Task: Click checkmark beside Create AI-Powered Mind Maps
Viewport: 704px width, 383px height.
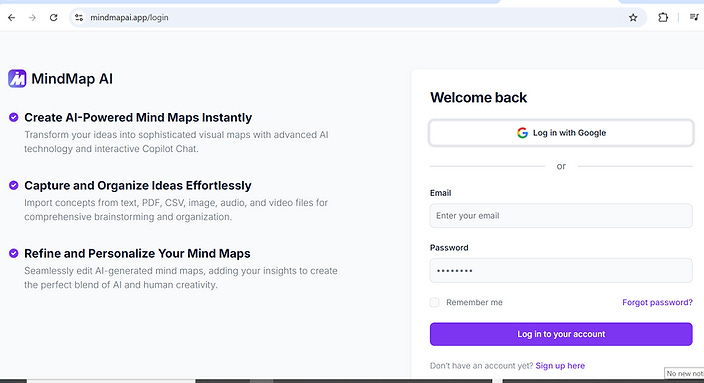Action: (x=13, y=117)
